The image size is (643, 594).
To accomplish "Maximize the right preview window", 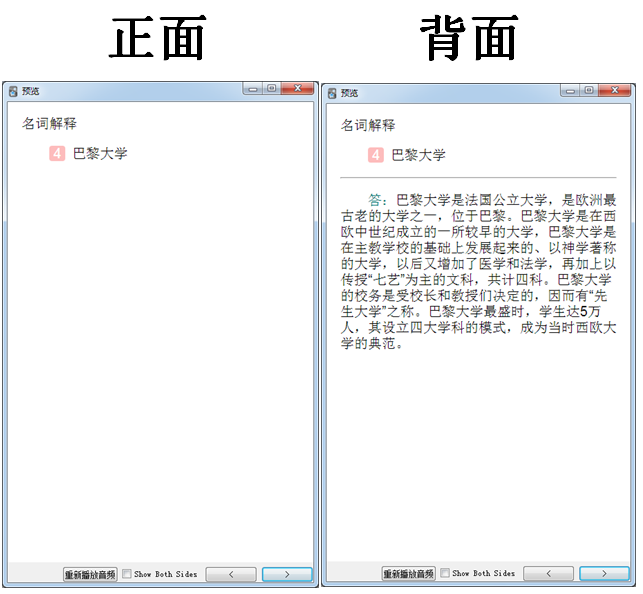I will [589, 90].
